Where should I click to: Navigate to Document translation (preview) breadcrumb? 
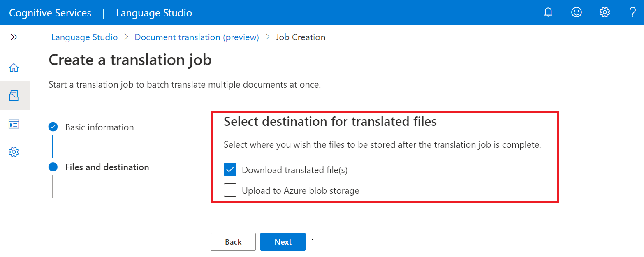click(197, 37)
